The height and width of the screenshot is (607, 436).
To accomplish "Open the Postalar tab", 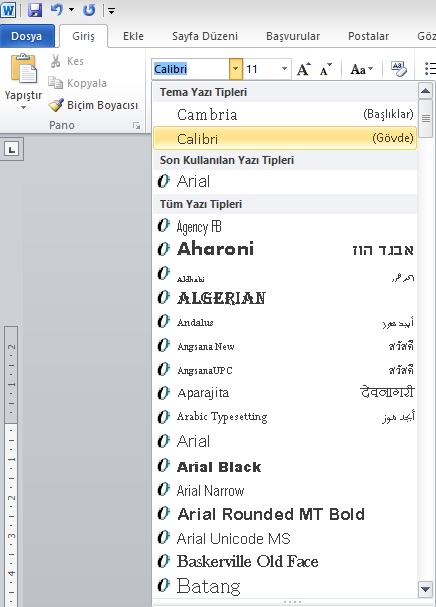I will click(x=368, y=36).
